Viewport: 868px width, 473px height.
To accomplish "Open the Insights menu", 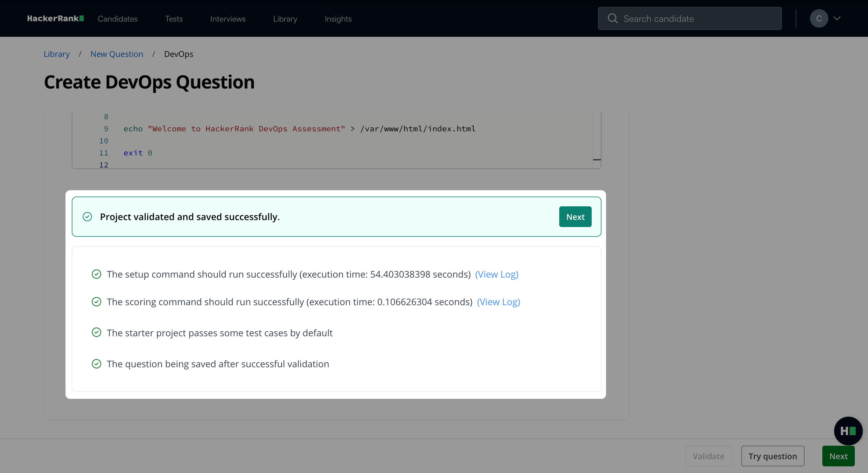I will click(x=338, y=19).
